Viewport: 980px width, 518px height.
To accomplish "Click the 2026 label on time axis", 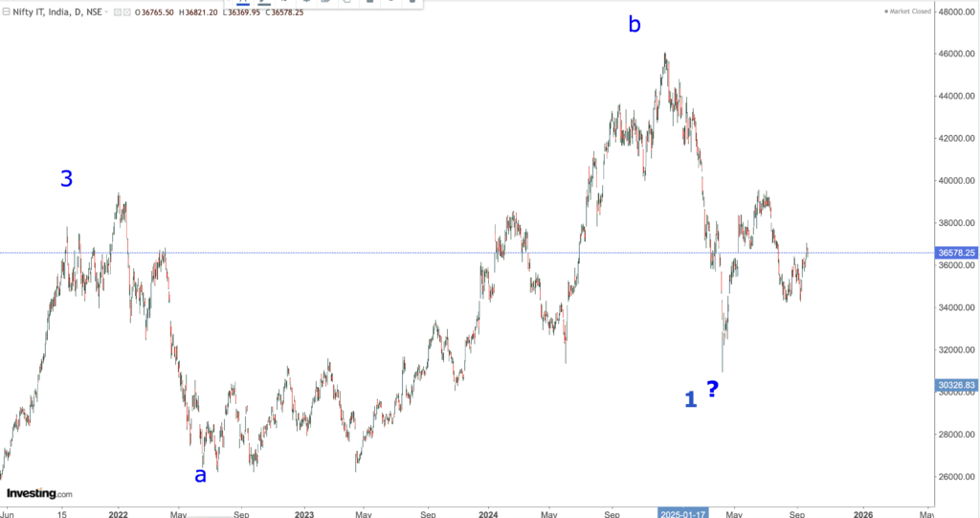I will coord(861,513).
